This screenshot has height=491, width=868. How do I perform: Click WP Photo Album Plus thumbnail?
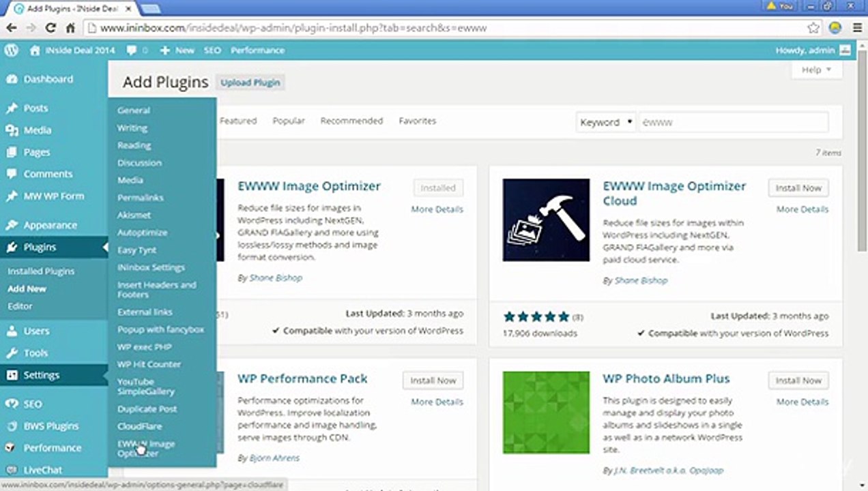point(546,413)
